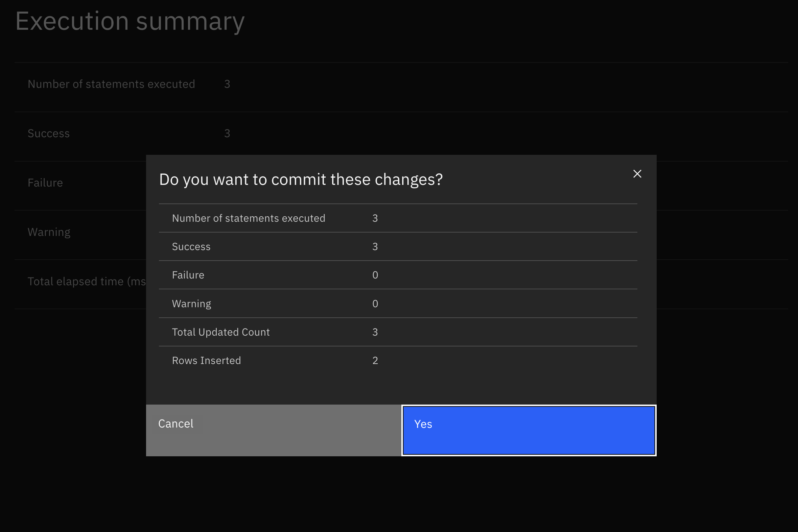Click the Failure count value 0 in dialog
The height and width of the screenshot is (532, 798).
[375, 275]
